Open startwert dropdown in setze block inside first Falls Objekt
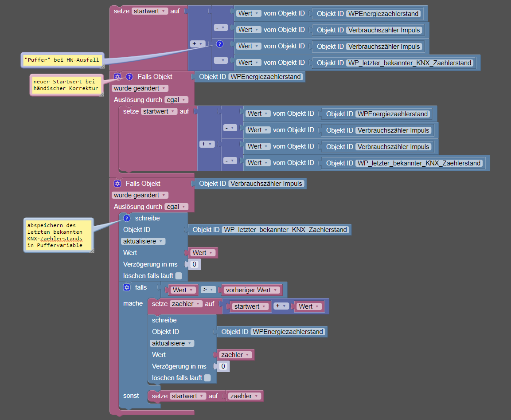The image size is (511, 420). point(159,111)
